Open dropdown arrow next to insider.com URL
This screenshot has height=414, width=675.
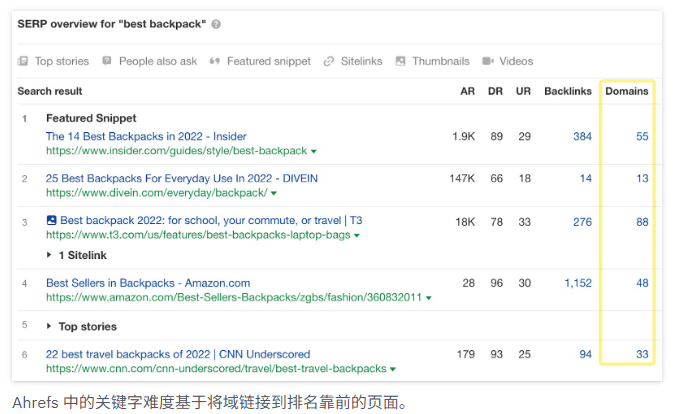pyautogui.click(x=314, y=151)
